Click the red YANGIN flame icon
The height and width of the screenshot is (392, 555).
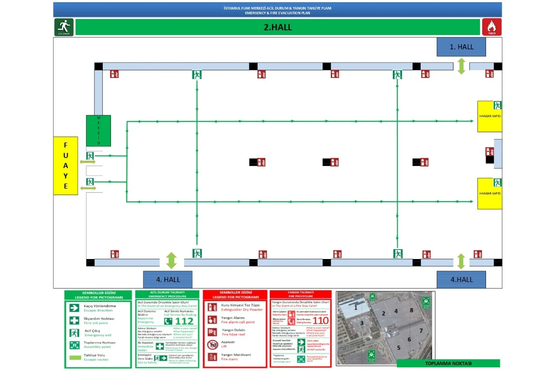[x=492, y=27]
